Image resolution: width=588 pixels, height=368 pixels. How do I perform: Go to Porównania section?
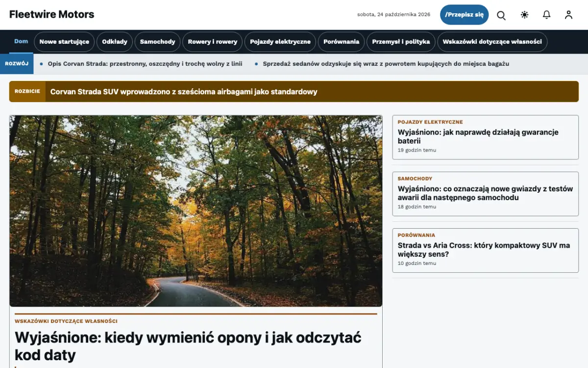(x=342, y=42)
